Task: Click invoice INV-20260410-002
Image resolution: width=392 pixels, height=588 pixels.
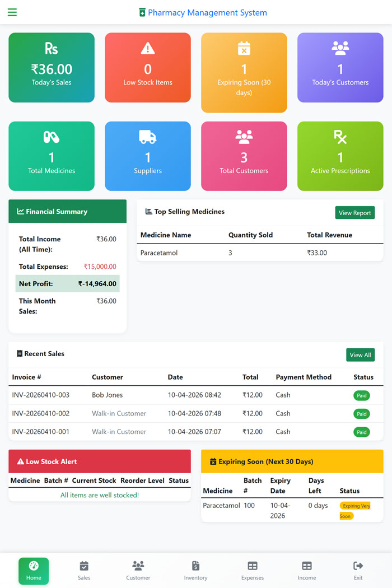Action: click(x=40, y=413)
